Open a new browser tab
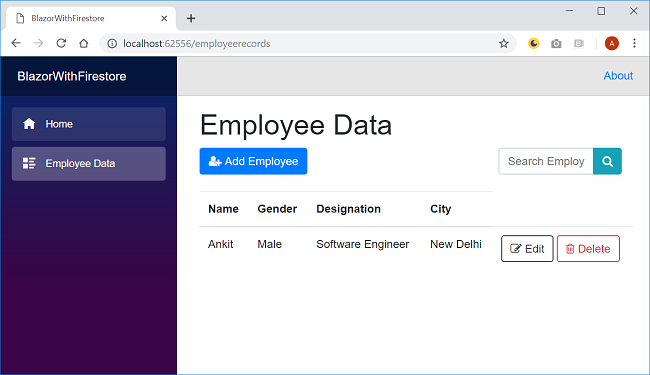Screen dimensions: 650x375 (x=191, y=18)
